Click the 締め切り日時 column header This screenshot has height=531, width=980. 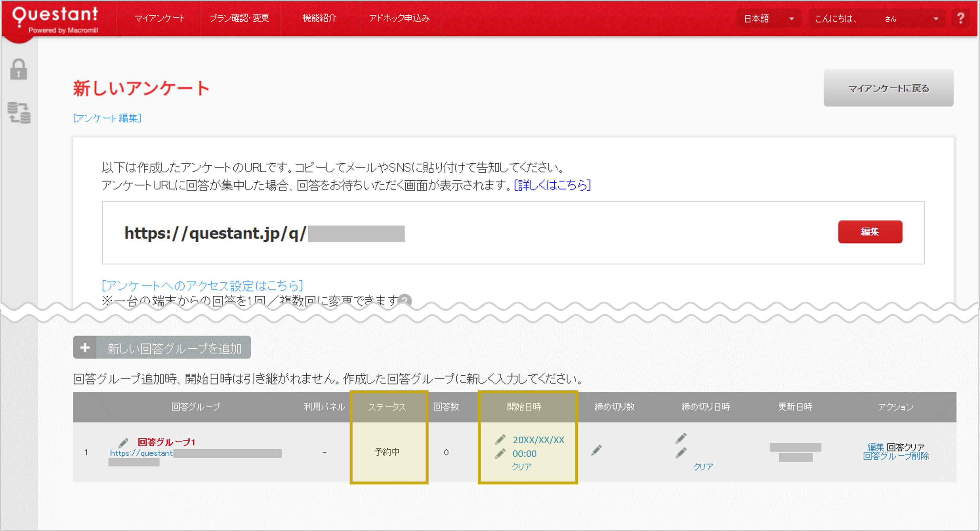point(706,407)
